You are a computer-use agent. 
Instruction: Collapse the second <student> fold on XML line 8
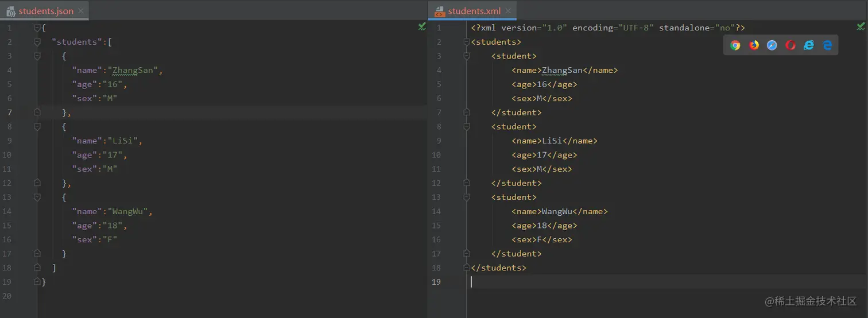pos(466,126)
